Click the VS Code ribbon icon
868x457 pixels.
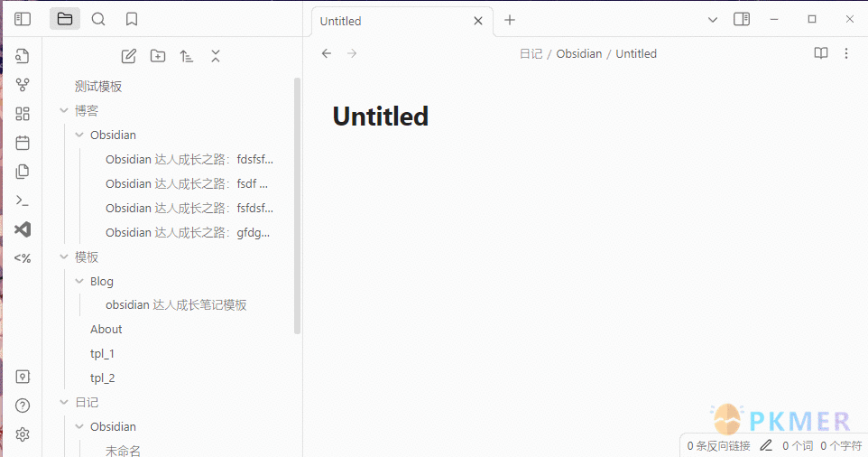click(23, 229)
